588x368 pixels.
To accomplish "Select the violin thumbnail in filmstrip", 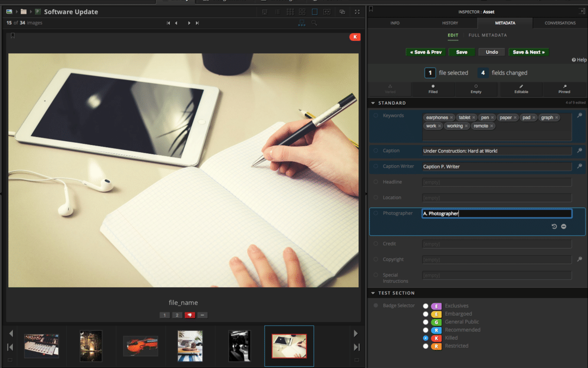I will point(140,346).
